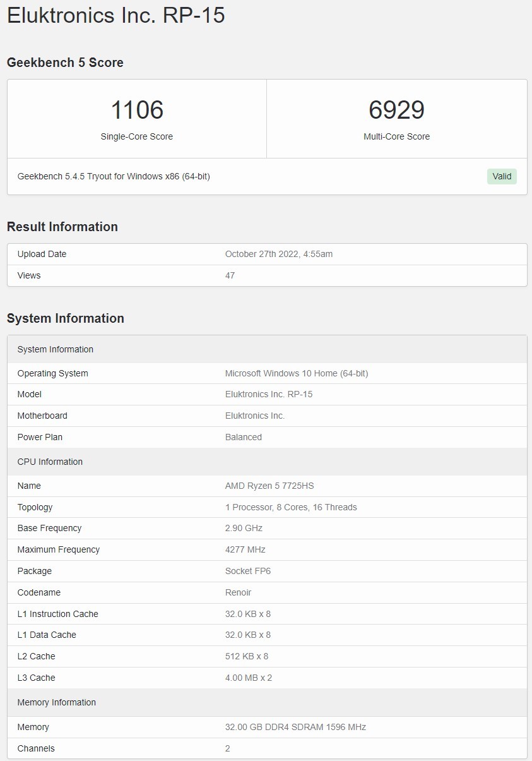Click the green Valid badge

click(x=502, y=176)
